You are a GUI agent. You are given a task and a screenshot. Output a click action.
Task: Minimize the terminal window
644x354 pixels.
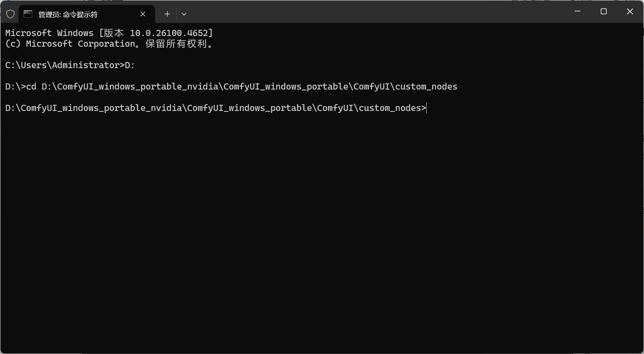pyautogui.click(x=577, y=11)
